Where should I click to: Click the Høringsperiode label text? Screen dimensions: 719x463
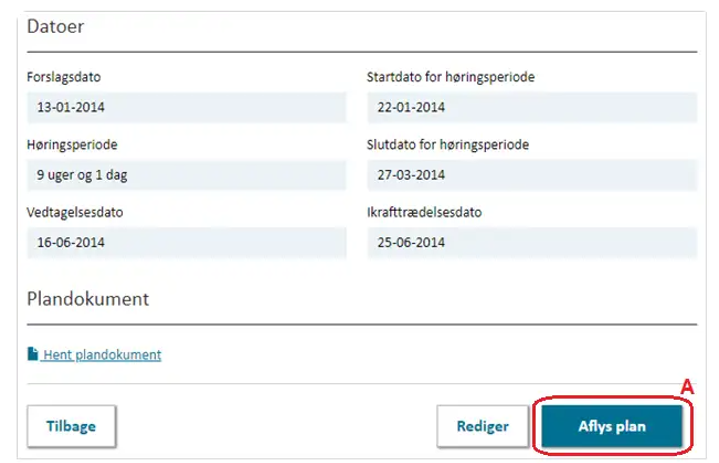click(72, 145)
